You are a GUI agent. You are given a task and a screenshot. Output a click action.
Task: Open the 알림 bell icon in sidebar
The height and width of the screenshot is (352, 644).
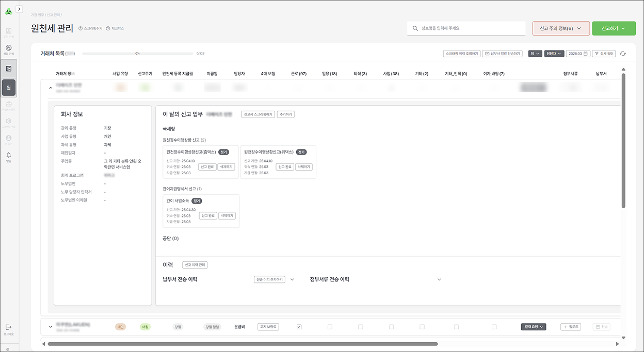(8, 155)
